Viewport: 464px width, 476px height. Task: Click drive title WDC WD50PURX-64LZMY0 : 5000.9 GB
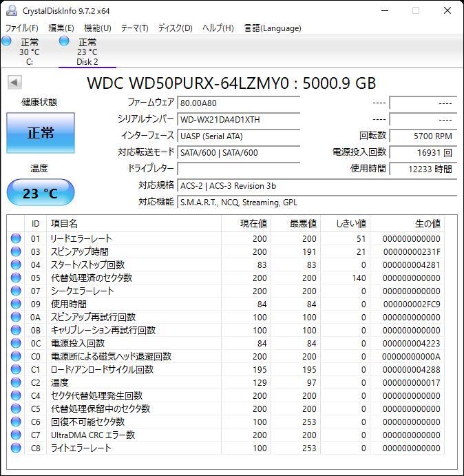231,83
